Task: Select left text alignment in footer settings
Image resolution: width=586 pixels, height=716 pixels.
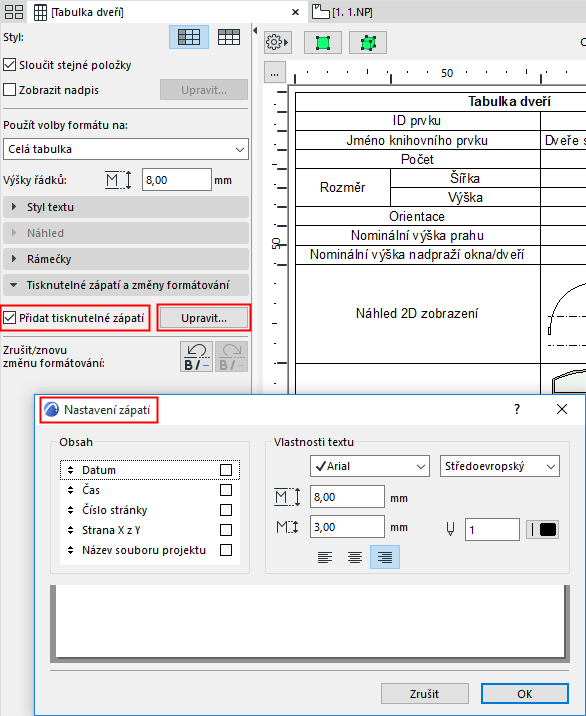Action: point(325,557)
